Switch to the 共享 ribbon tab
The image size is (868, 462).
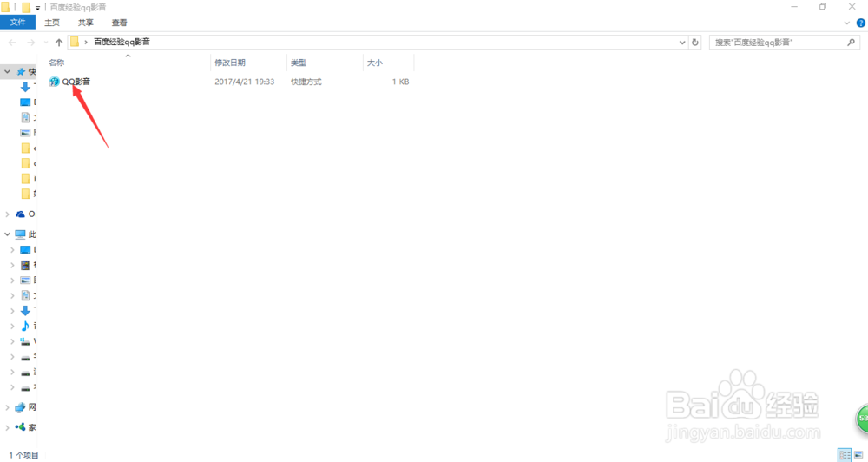pos(86,23)
